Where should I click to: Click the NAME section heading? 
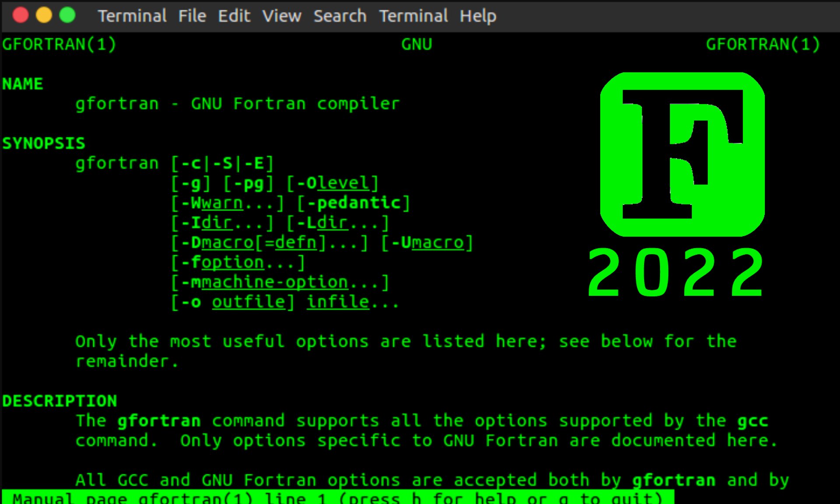point(23,84)
